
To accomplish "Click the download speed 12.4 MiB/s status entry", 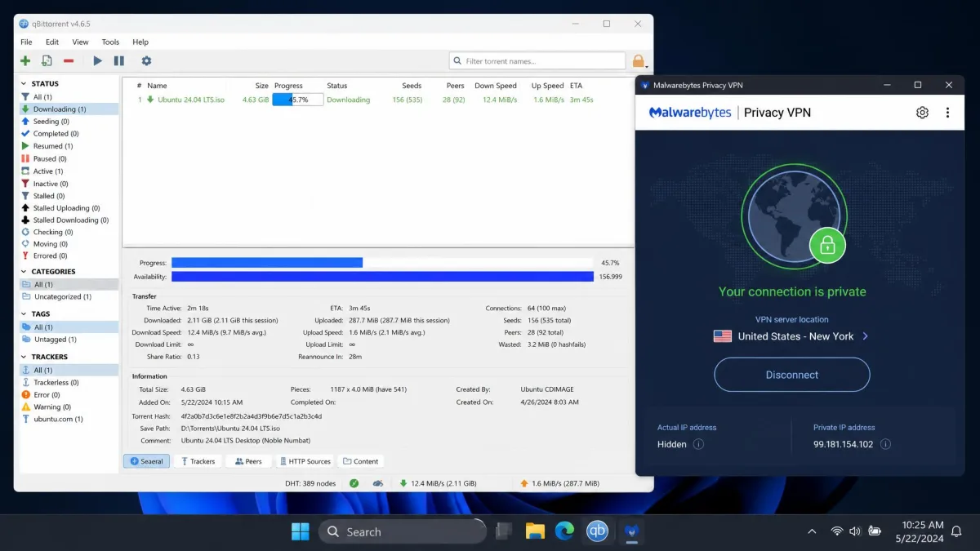I will pos(438,483).
